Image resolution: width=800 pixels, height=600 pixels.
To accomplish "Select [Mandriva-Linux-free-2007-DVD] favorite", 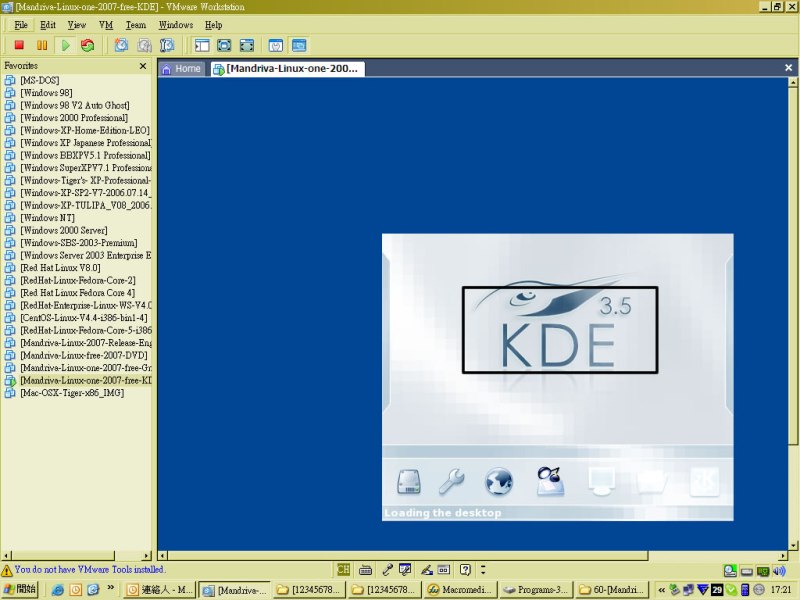I will click(84, 356).
